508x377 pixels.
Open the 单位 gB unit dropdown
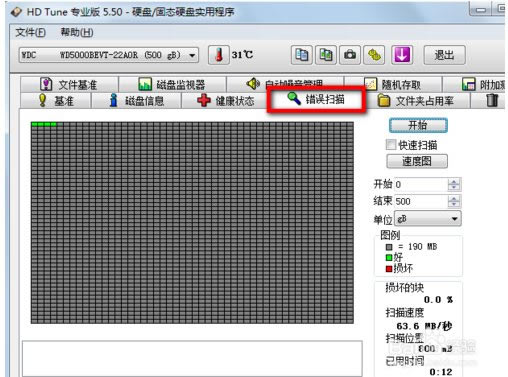[428, 219]
